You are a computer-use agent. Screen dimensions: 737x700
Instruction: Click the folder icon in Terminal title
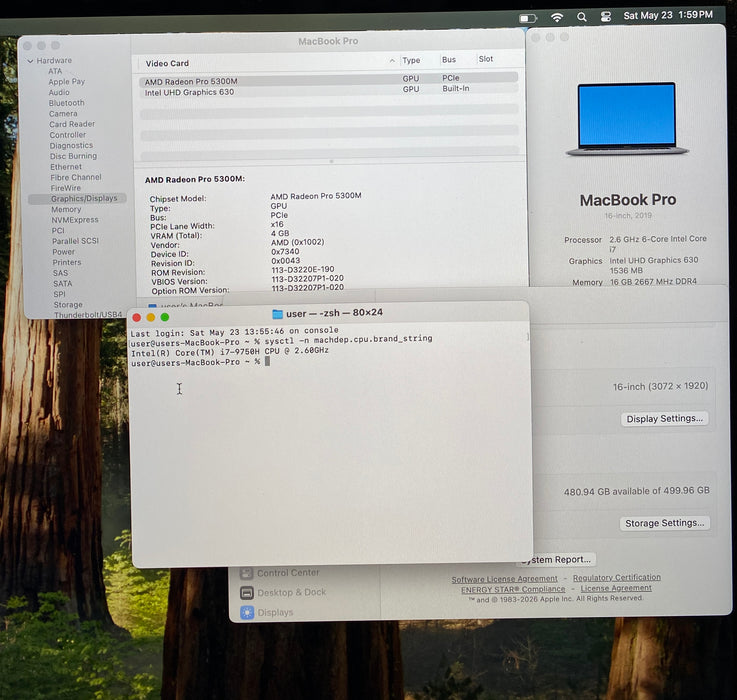[x=277, y=314]
